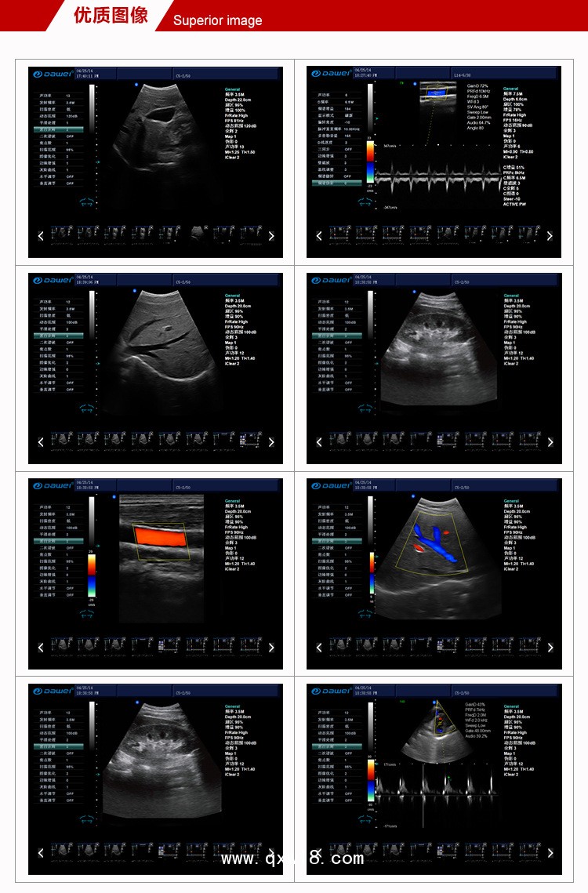Click cyan flip icon in blue vessel screen
Viewport: 588px width, 893px height.
click(364, 614)
